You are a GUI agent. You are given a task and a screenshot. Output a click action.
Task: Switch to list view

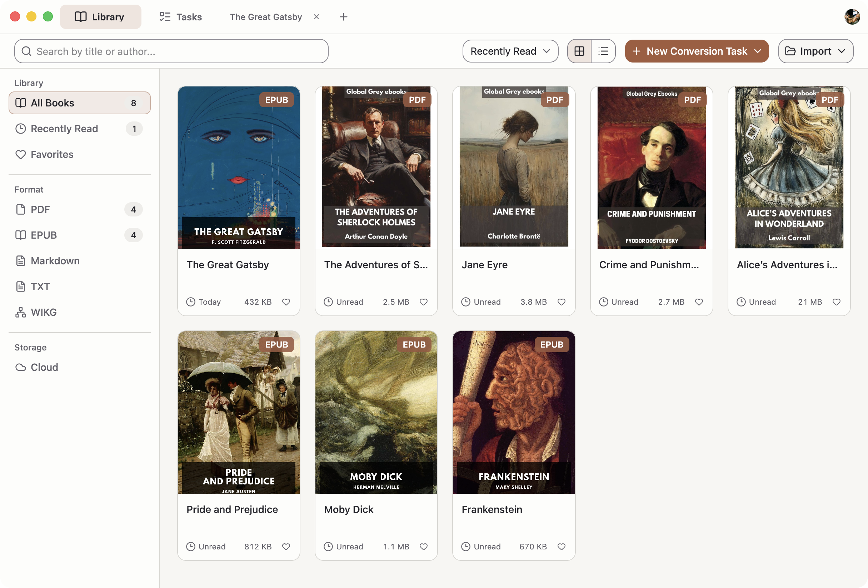pos(603,51)
